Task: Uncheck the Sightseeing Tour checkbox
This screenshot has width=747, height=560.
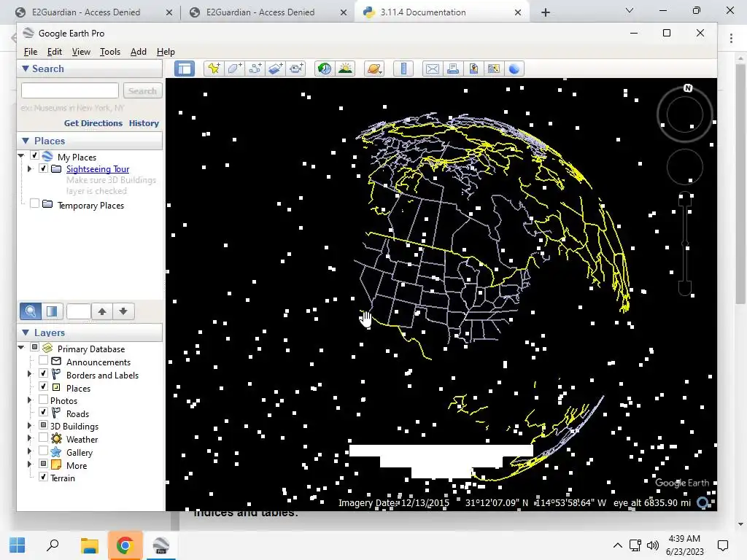Action: pos(43,168)
